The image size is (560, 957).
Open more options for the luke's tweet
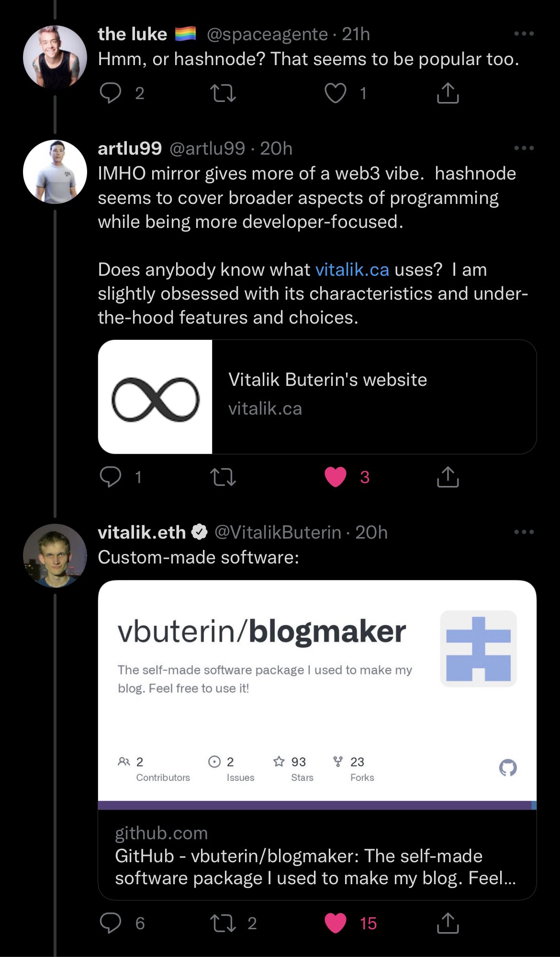pyautogui.click(x=524, y=34)
